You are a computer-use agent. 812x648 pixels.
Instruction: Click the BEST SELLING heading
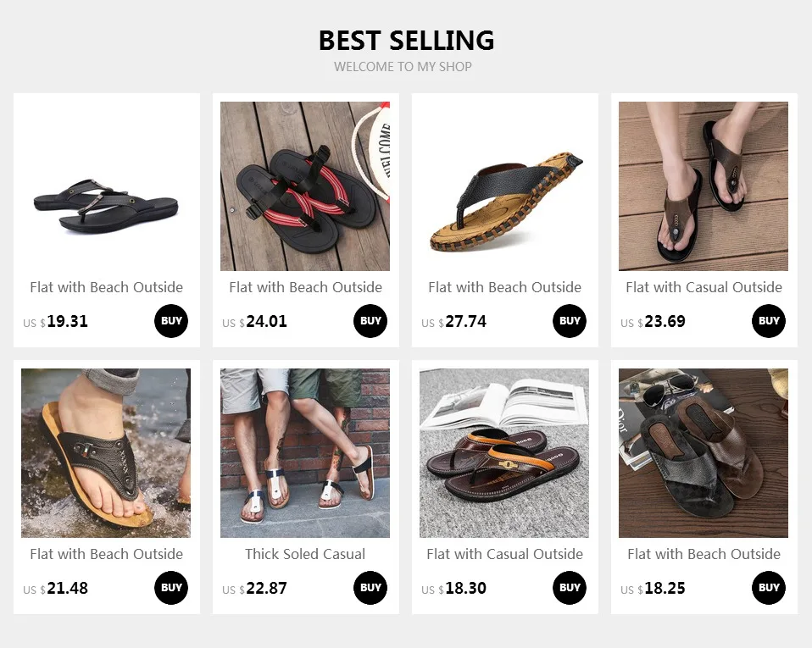pyautogui.click(x=406, y=40)
